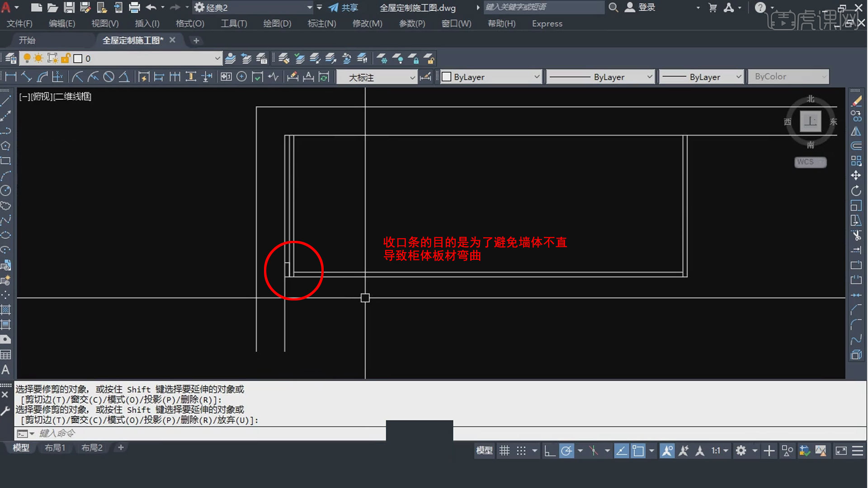Click the Linear dimension tool
Screen dimensions: 868x488
[11, 77]
